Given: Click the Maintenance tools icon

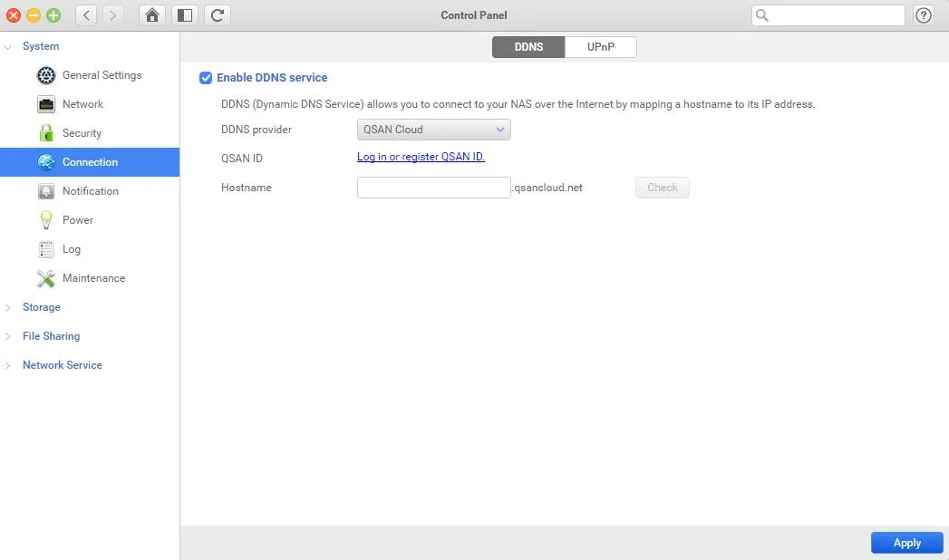Looking at the screenshot, I should click(46, 278).
